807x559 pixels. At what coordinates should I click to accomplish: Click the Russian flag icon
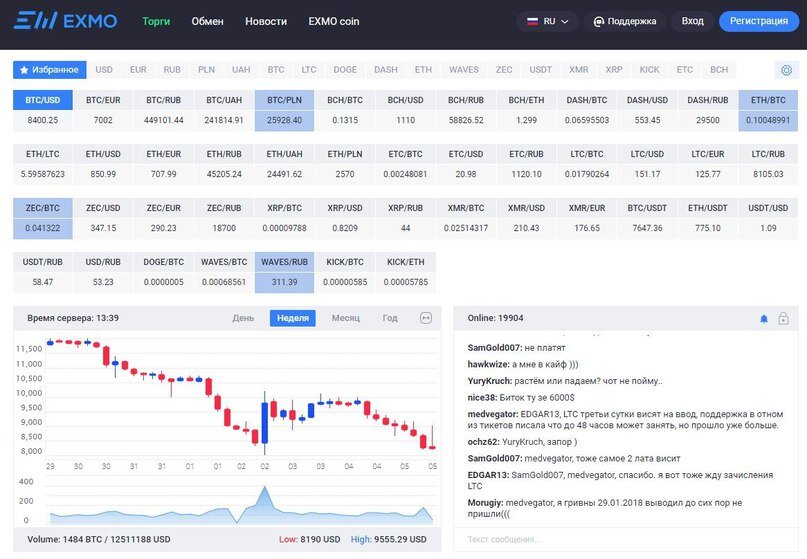coord(532,21)
